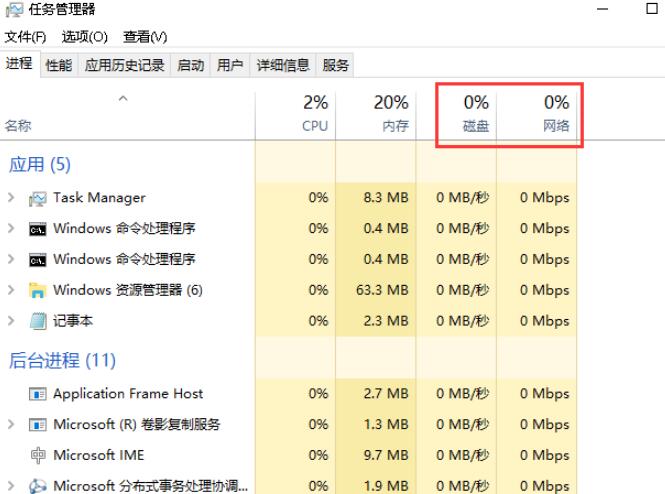Click the 1.9 MB memory value
Image resolution: width=665 pixels, height=494 pixels.
point(386,486)
